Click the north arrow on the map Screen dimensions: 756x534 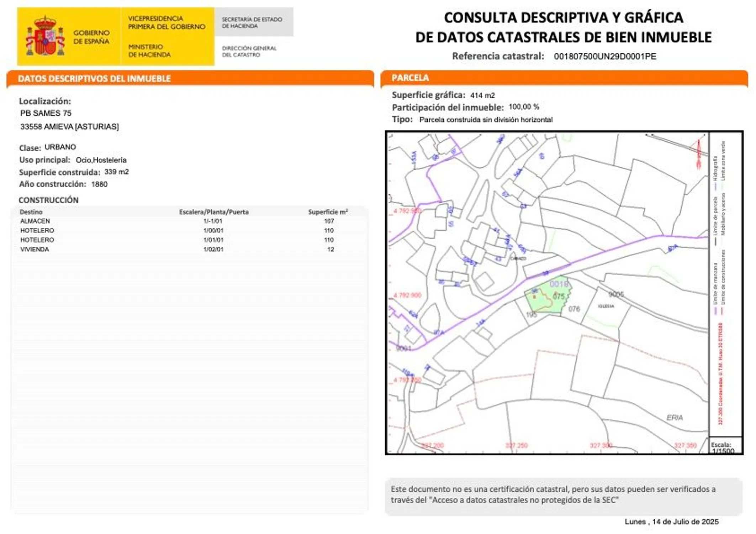coord(698,153)
